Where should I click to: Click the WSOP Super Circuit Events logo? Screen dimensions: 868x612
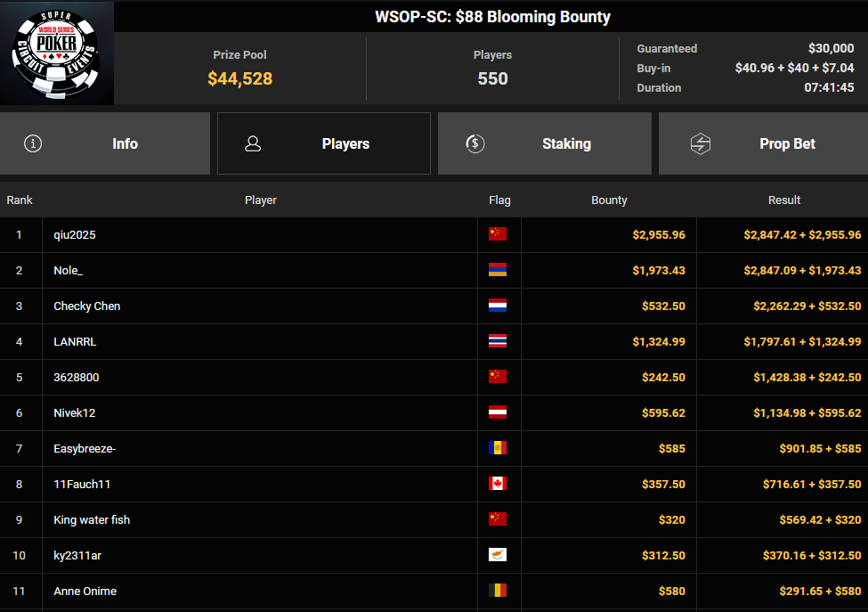57,53
